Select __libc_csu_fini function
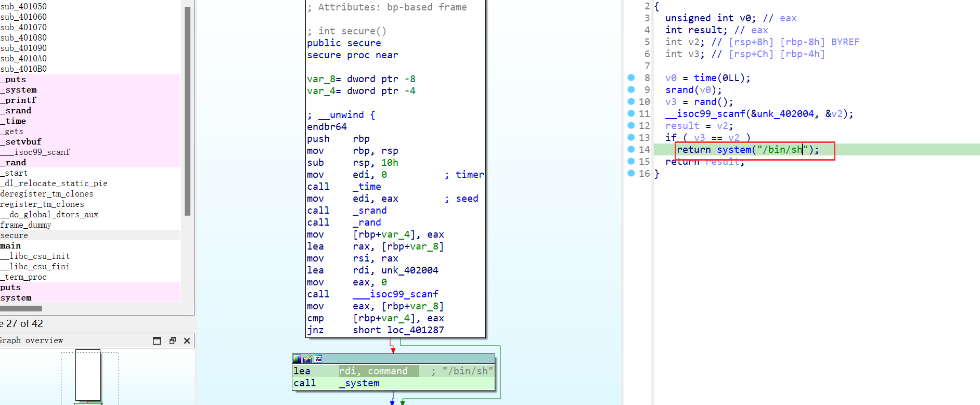 pos(90,266)
